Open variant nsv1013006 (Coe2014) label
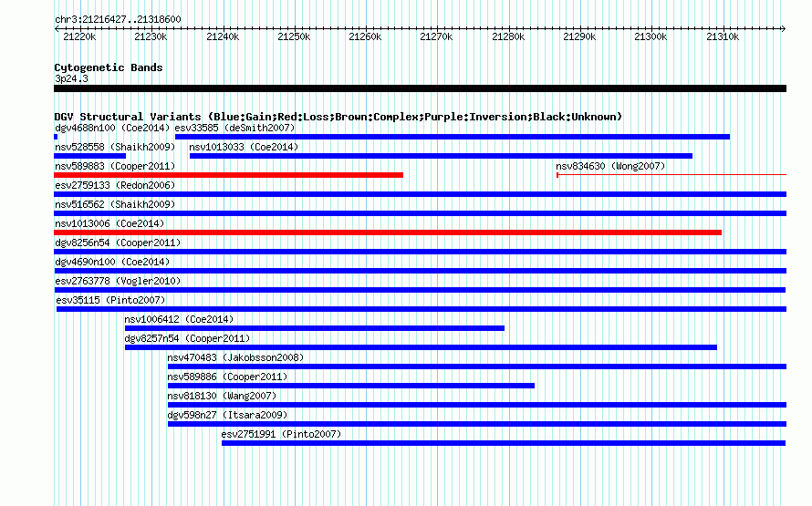This screenshot has width=812, height=506. (109, 223)
